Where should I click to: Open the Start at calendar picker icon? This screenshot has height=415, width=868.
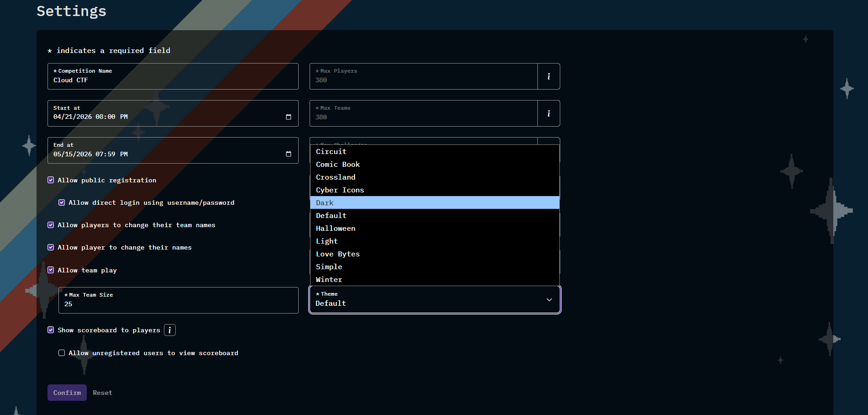(288, 117)
